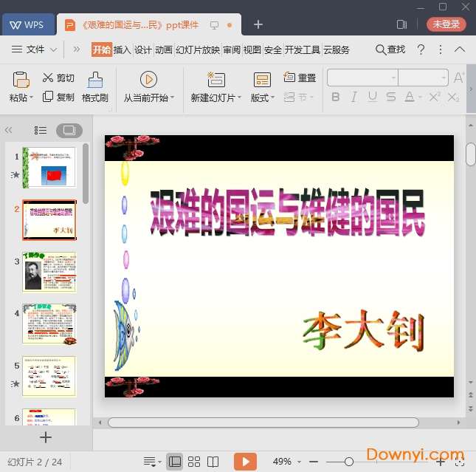
Task: Switch to the View tab
Action: click(252, 49)
